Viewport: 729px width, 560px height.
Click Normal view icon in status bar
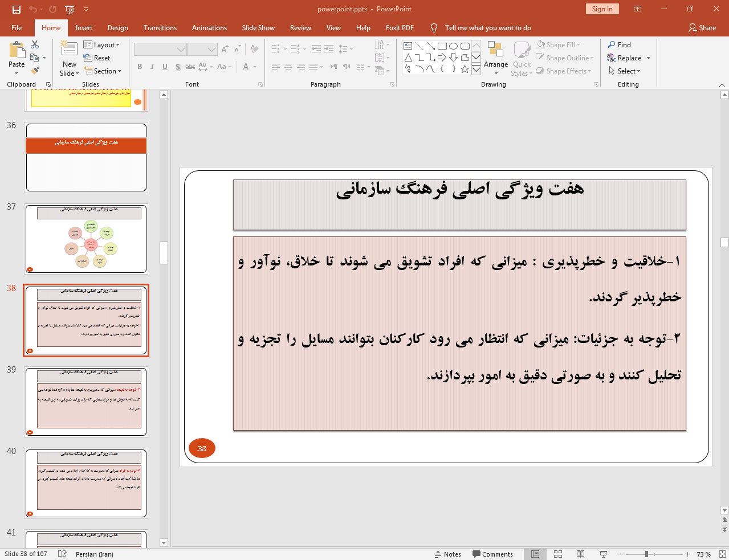(535, 554)
